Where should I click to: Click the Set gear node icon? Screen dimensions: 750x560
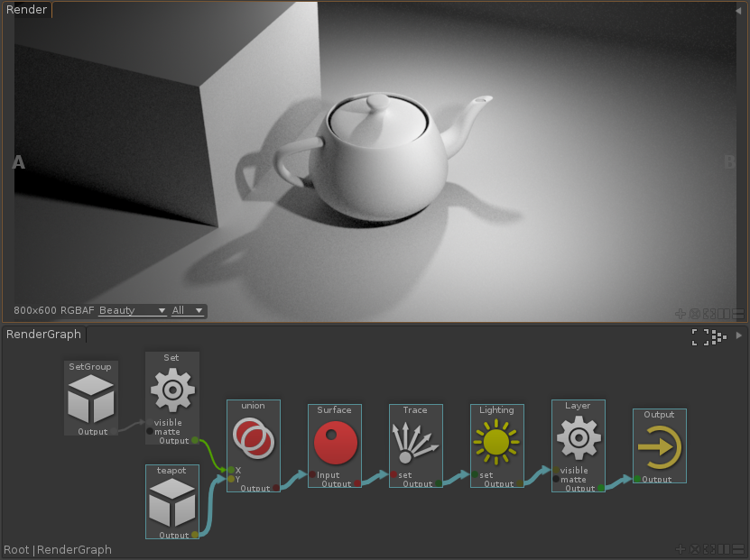click(171, 390)
